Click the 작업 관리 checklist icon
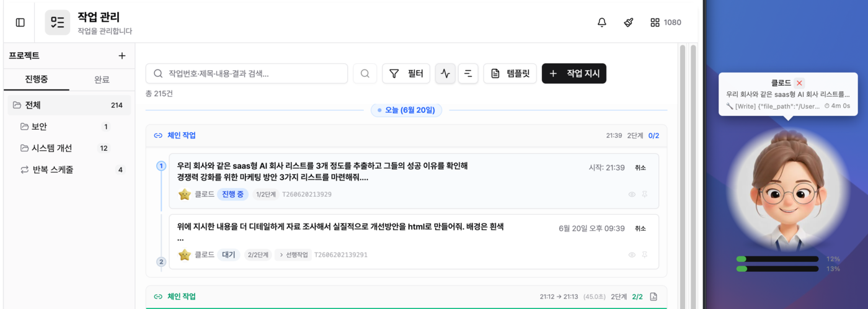This screenshot has width=868, height=309. click(58, 22)
